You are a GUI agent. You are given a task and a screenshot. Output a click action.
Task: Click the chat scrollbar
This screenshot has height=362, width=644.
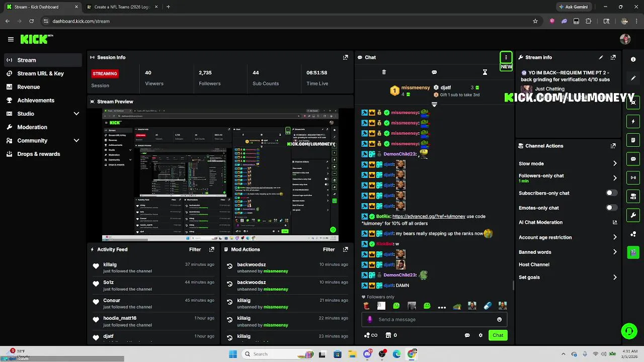point(513,285)
